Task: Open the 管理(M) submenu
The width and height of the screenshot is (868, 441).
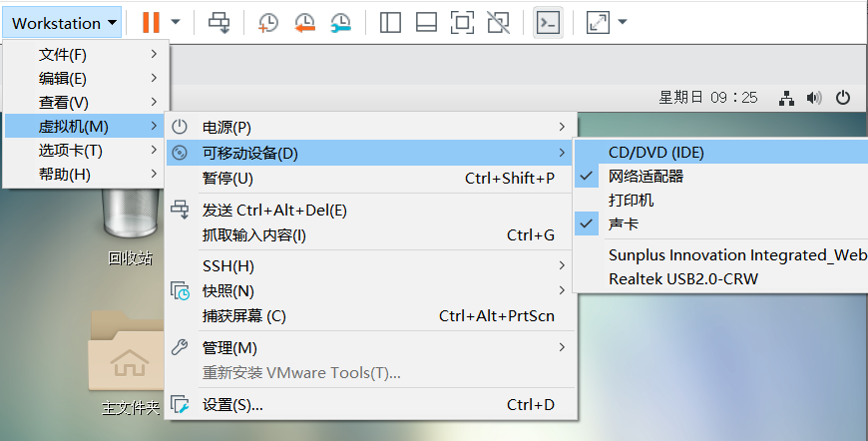Action: click(x=371, y=348)
